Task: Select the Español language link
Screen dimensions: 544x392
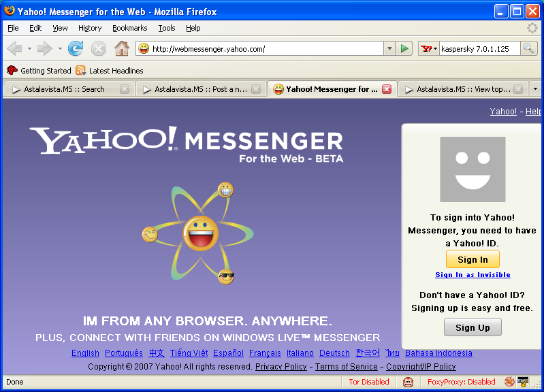Action: click(228, 353)
